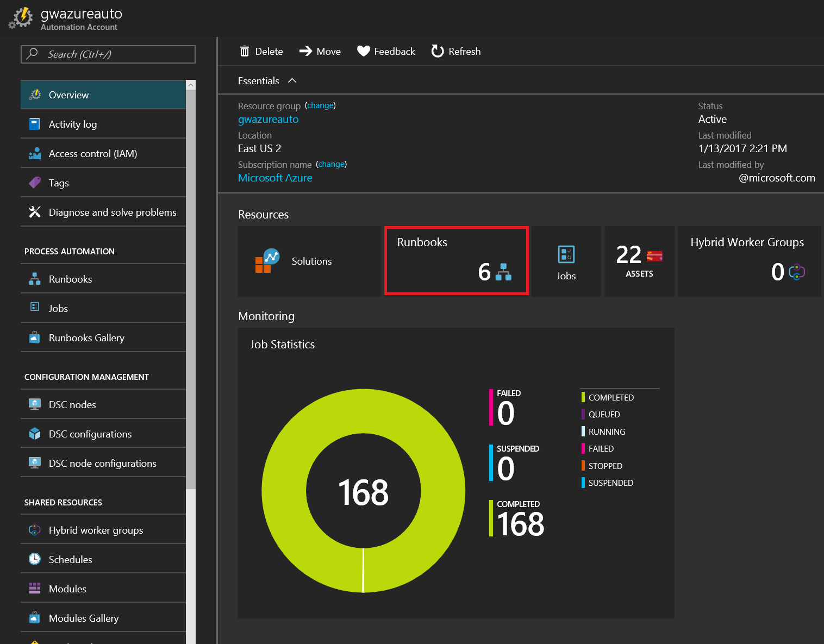The width and height of the screenshot is (824, 644).
Task: Click the Refresh circular arrow icon
Action: [437, 51]
